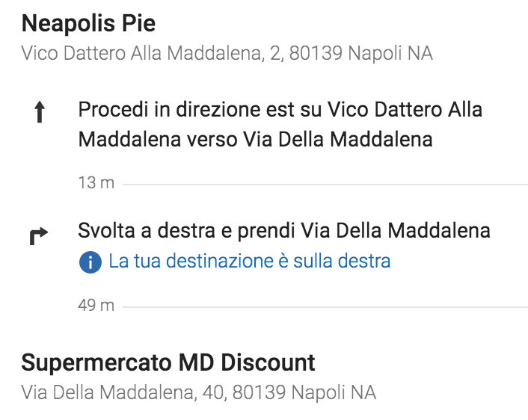Click the word 'Pie' in origin title
Image resolution: width=528 pixels, height=420 pixels.
138,23
